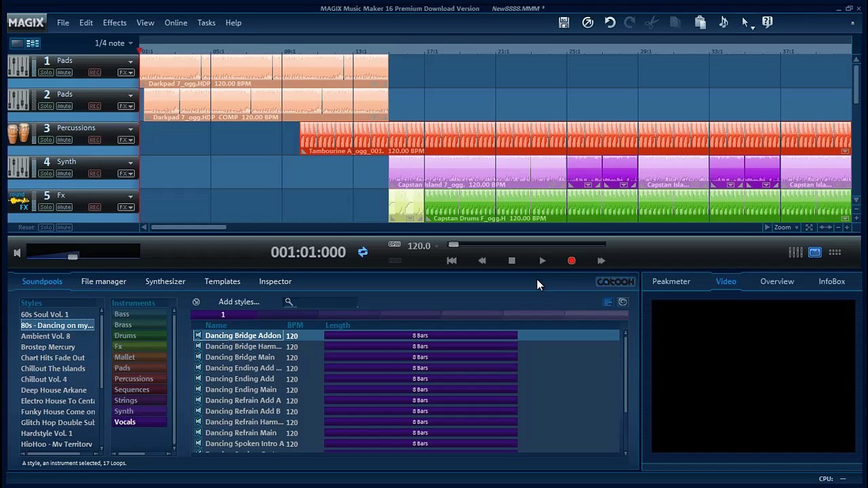
Task: Click the conga drums icon on Percussions track
Action: point(19,134)
